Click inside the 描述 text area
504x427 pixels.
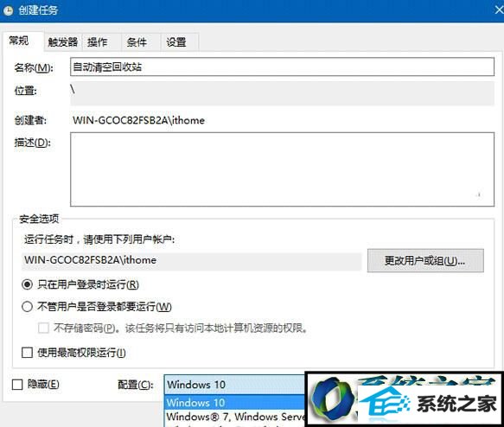pos(282,169)
